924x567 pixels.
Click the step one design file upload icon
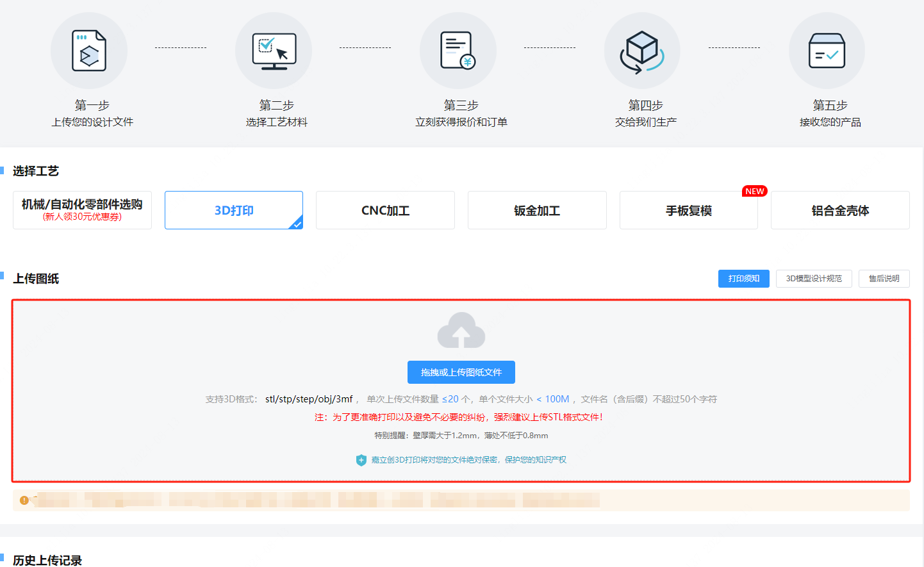[x=89, y=51]
